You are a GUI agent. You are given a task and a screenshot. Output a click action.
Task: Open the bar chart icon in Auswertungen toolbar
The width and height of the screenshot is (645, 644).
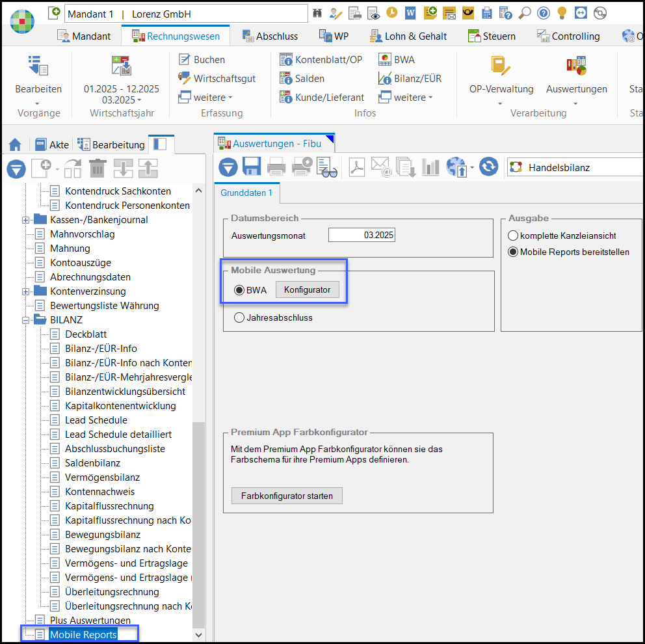pos(430,167)
